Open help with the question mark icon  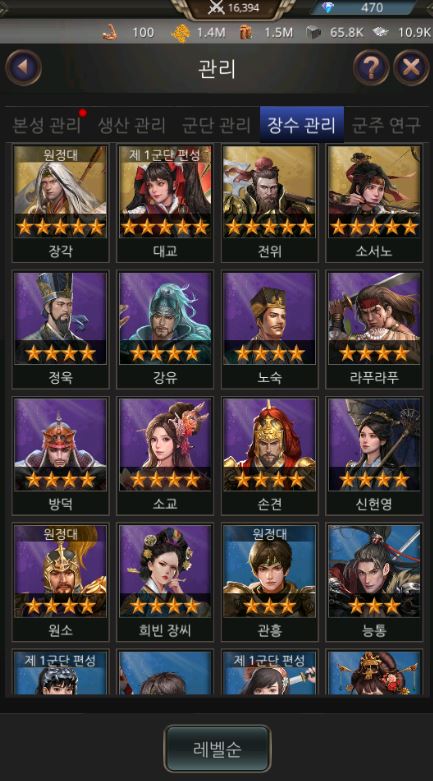pyautogui.click(x=371, y=67)
